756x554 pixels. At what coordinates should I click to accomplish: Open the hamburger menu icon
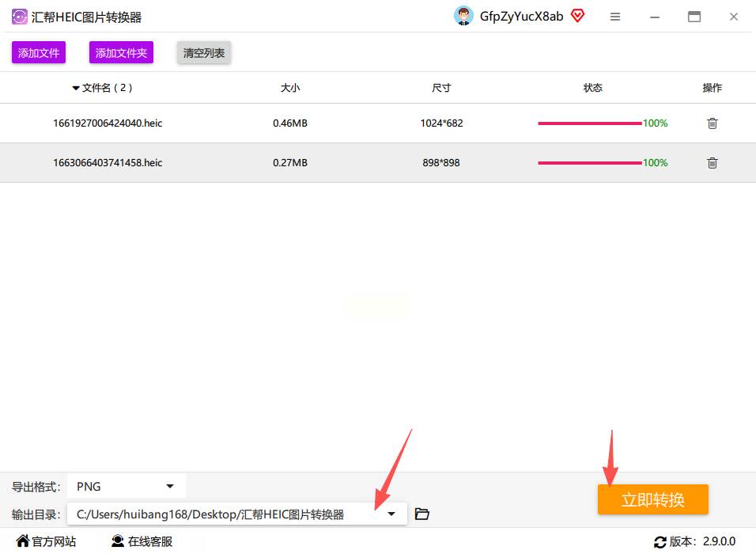pos(615,17)
